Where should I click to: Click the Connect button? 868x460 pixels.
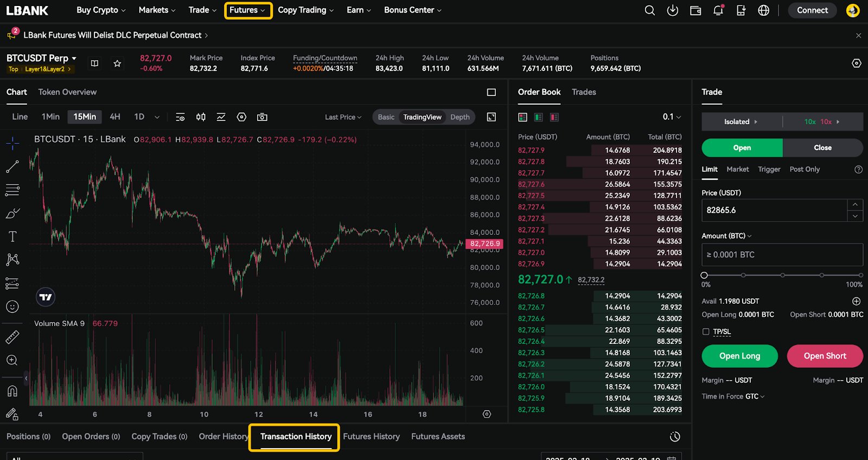click(x=812, y=10)
